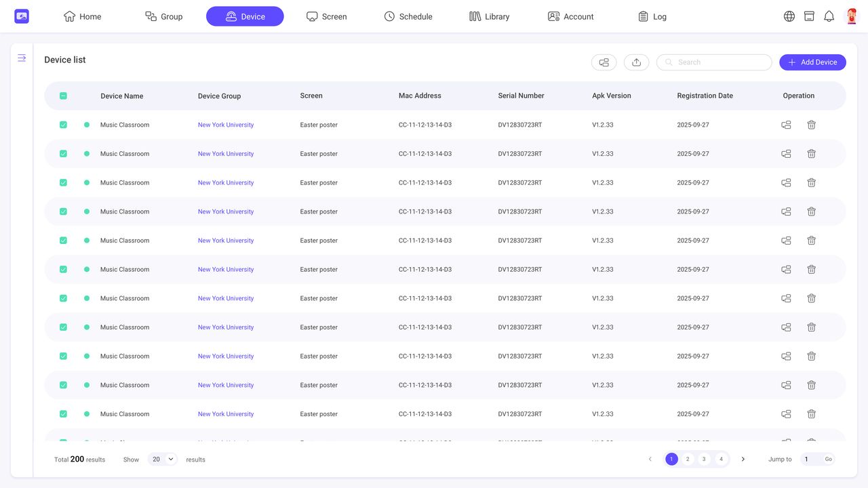This screenshot has height=488, width=868.
Task: Open the Schedule tab
Action: click(408, 16)
